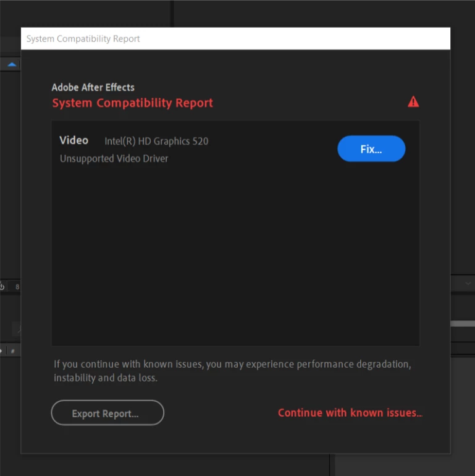Image resolution: width=475 pixels, height=476 pixels.
Task: Expand the chevron dropdown in background panel
Action: [468, 284]
